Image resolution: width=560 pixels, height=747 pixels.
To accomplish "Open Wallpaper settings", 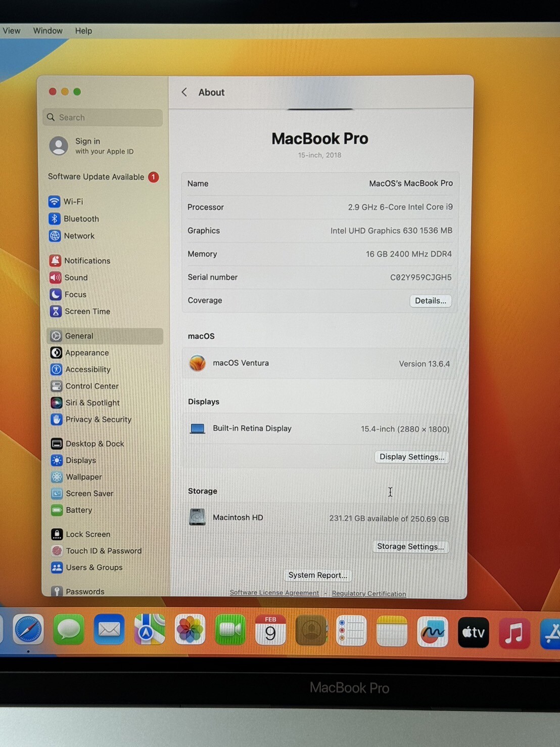I will [x=77, y=477].
